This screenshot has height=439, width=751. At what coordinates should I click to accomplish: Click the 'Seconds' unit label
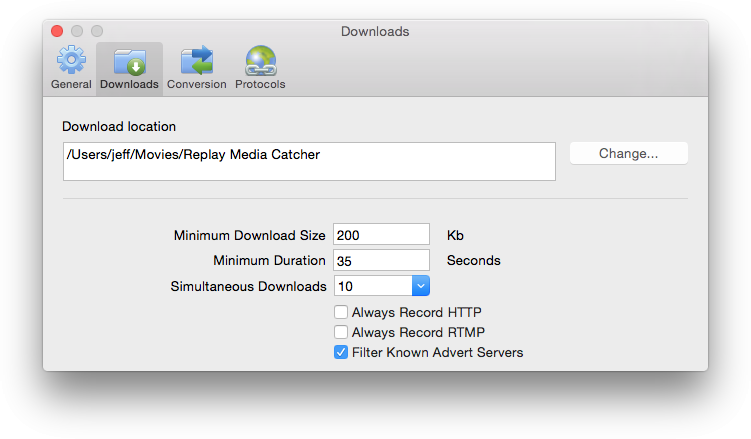coord(474,260)
